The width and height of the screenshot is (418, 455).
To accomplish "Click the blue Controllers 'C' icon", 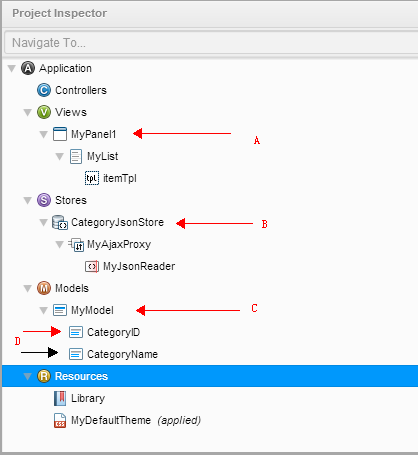I will [x=44, y=90].
